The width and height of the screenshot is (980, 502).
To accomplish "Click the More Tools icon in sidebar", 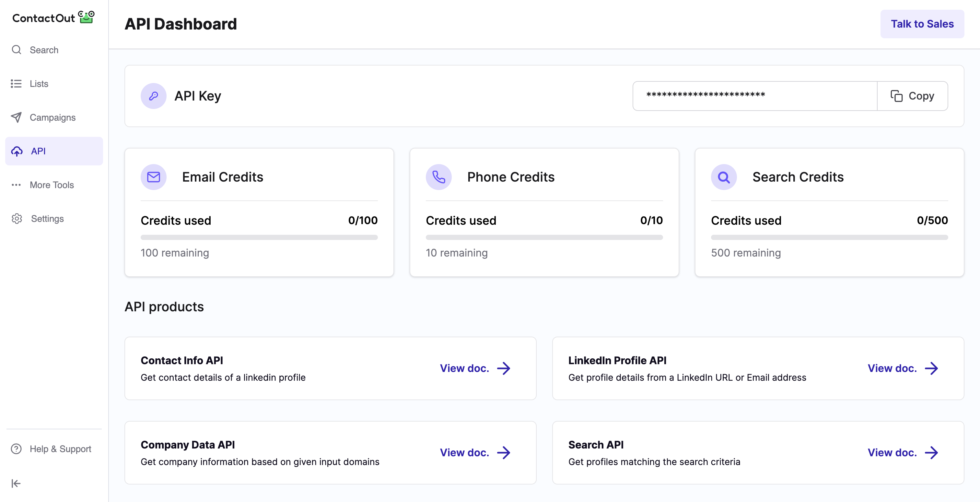I will click(17, 185).
